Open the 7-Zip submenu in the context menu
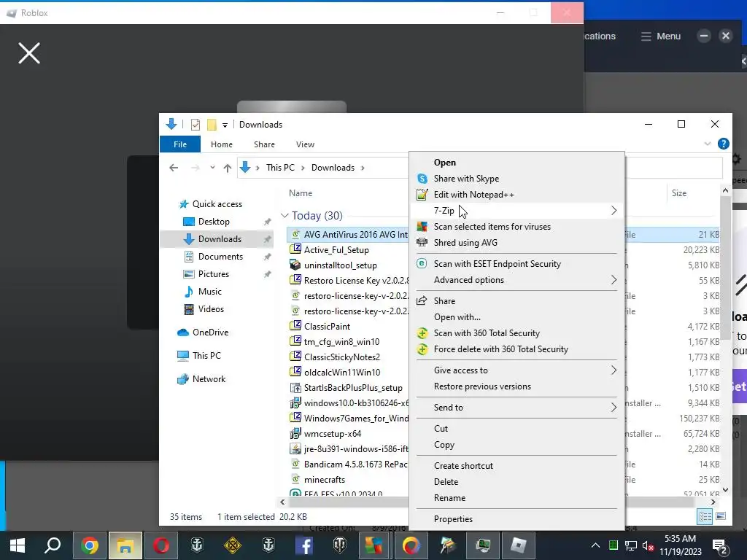Viewport: 747px width, 560px height. tap(517, 211)
